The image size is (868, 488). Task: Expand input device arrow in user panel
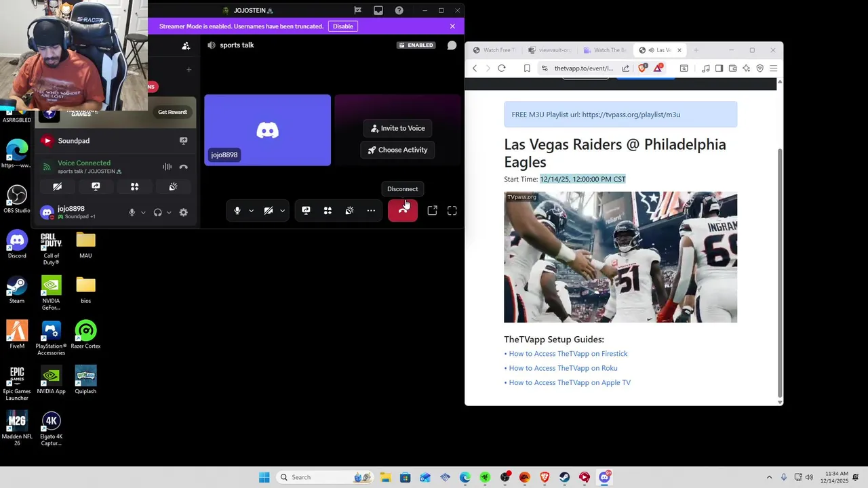pos(143,213)
